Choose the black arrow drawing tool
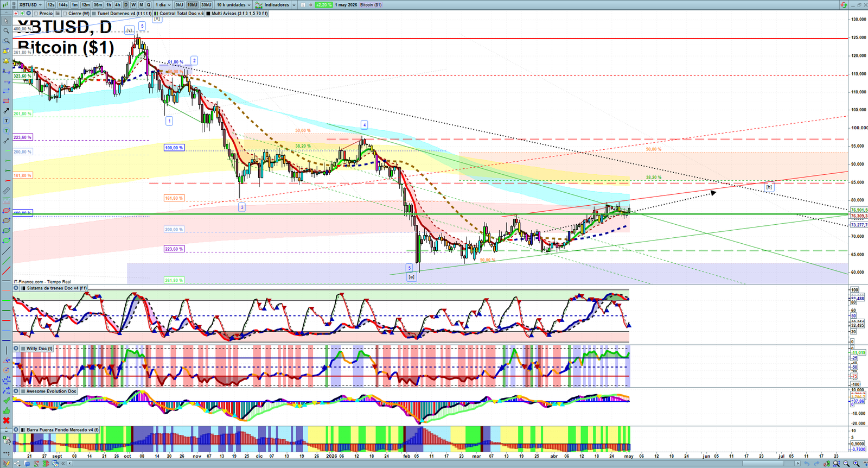 pos(7,110)
